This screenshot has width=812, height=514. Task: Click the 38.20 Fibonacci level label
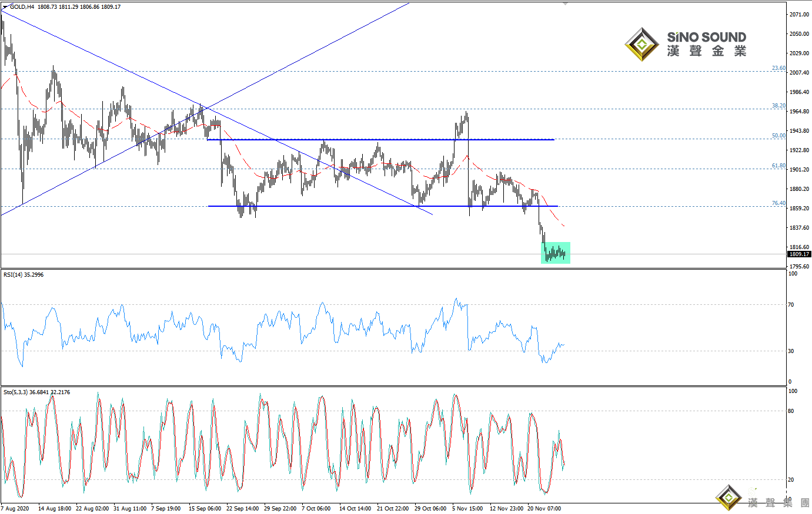(778, 106)
